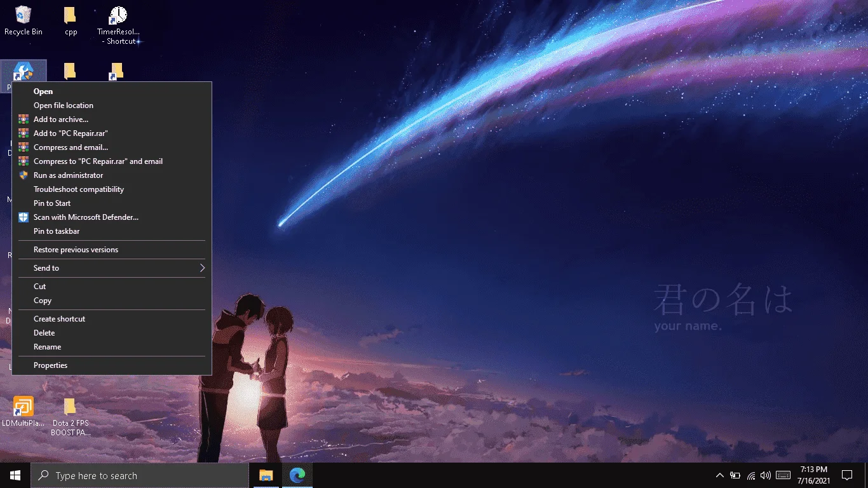Viewport: 868px width, 488px height.
Task: Select Troubleshoot compatibility
Action: 112,189
